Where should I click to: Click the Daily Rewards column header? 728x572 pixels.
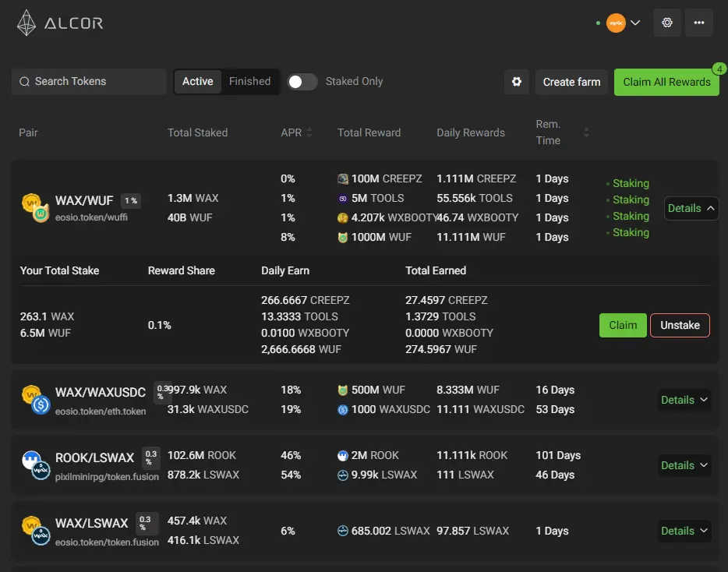[x=471, y=132]
